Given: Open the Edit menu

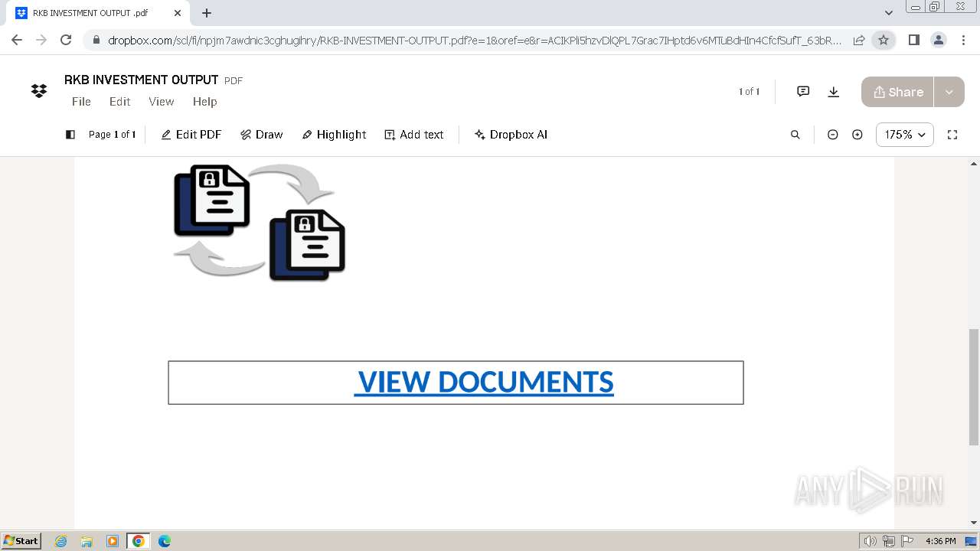Looking at the screenshot, I should click(119, 101).
